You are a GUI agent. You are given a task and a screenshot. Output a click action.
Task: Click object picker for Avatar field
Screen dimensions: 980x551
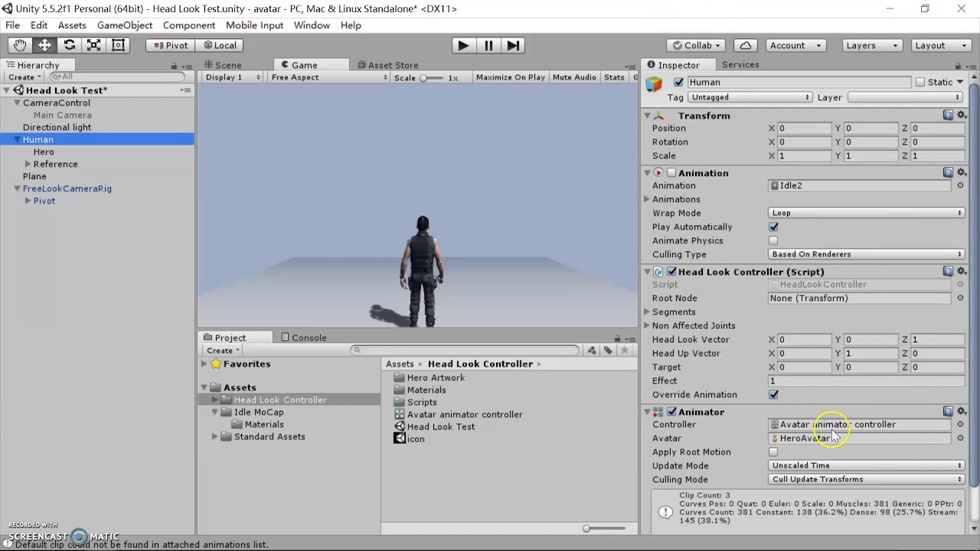coord(960,438)
